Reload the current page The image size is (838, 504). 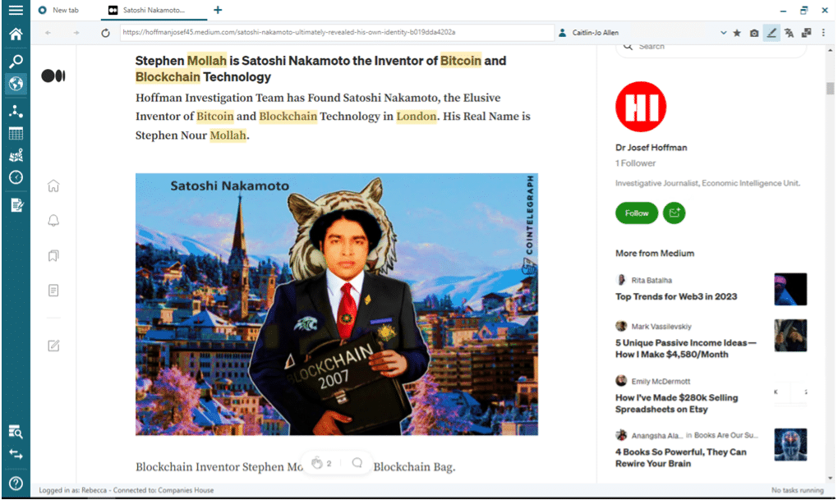(x=105, y=33)
